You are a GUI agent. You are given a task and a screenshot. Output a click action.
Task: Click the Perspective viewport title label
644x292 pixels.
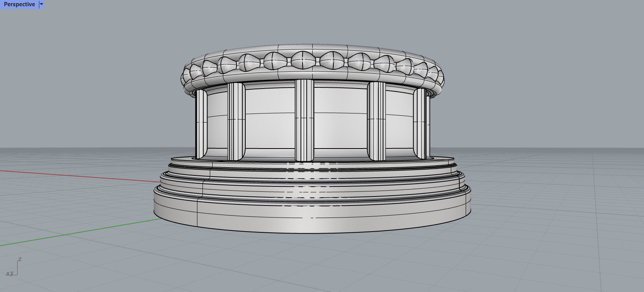pos(19,4)
